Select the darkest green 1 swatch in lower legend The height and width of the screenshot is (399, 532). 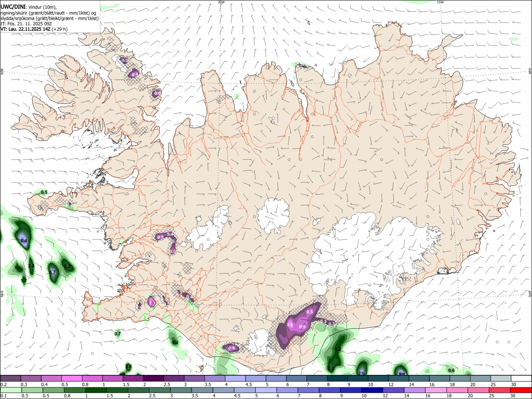pyautogui.click(x=96, y=390)
